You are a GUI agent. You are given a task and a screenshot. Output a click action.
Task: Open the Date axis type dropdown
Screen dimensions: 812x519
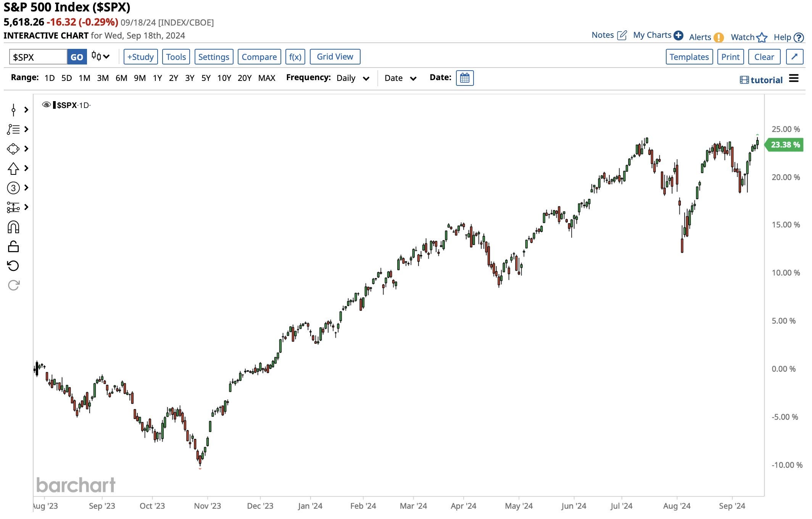(400, 78)
